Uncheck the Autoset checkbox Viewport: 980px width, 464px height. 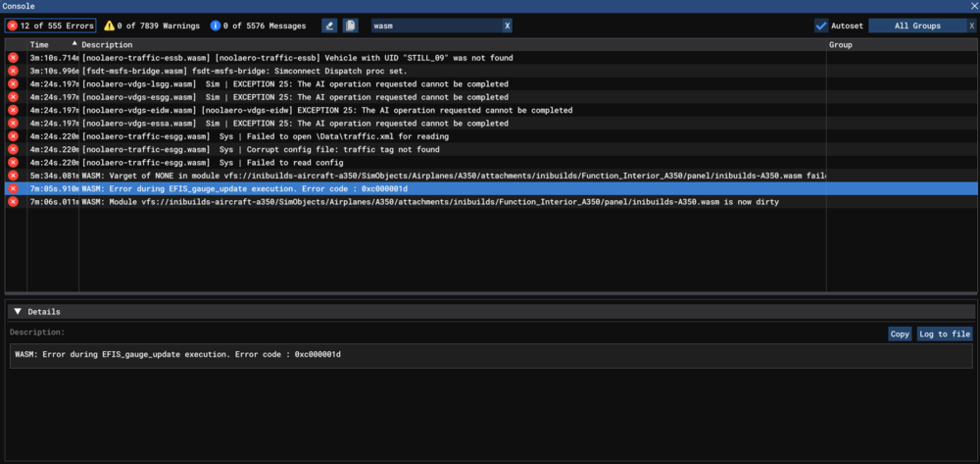pos(821,26)
